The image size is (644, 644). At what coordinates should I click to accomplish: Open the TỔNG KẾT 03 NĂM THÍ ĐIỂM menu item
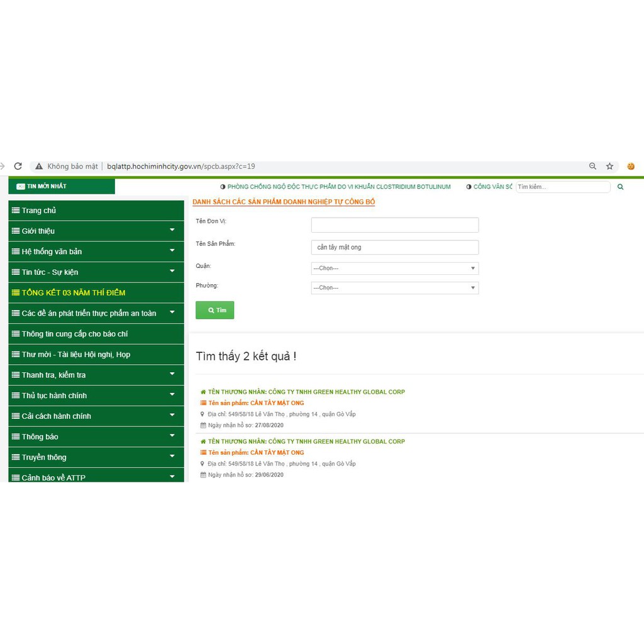tap(74, 293)
